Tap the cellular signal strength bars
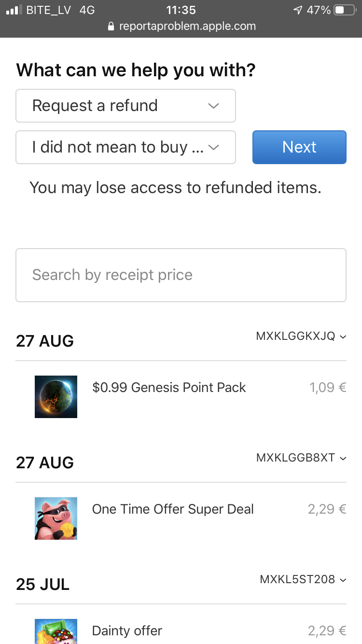The image size is (362, 644). pos(14,10)
